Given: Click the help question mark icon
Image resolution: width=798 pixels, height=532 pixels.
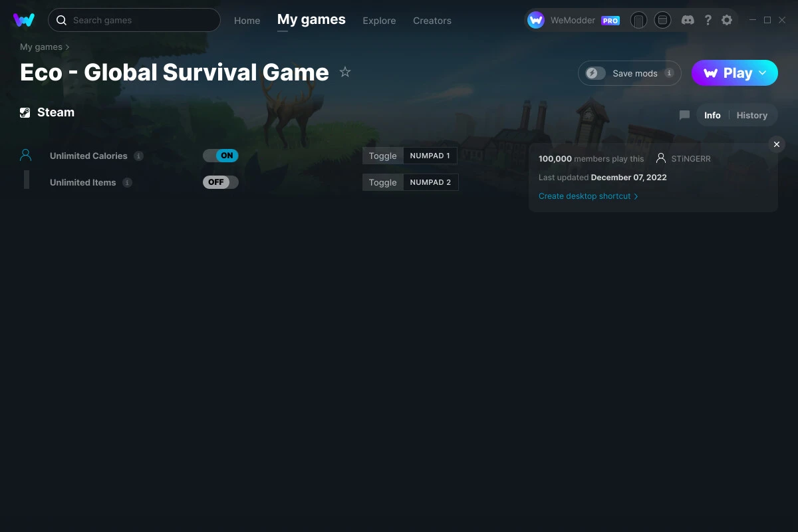Looking at the screenshot, I should [708, 20].
